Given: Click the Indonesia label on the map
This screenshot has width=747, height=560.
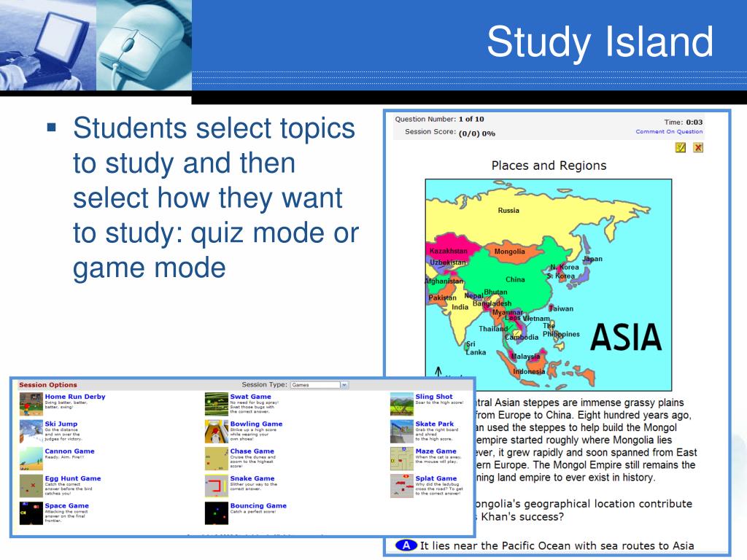Looking at the screenshot, I should [x=529, y=371].
